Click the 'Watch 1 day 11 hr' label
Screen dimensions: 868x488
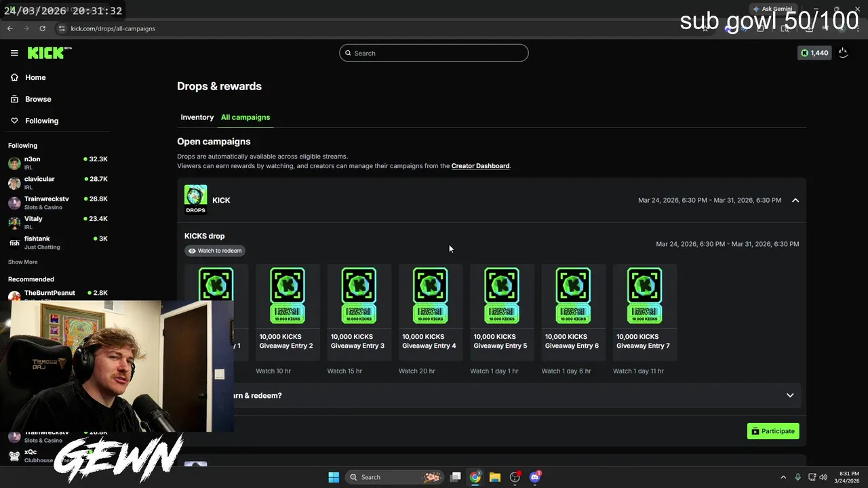[638, 371]
